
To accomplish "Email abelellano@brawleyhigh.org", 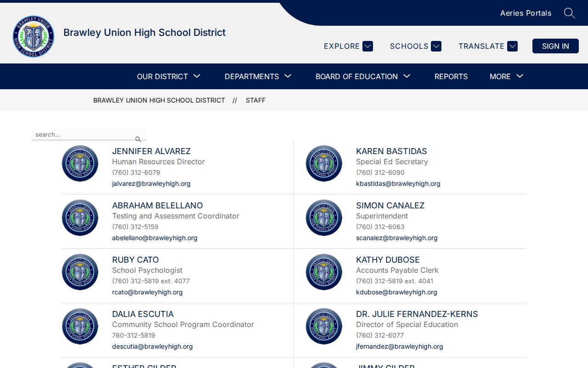I will click(155, 238).
